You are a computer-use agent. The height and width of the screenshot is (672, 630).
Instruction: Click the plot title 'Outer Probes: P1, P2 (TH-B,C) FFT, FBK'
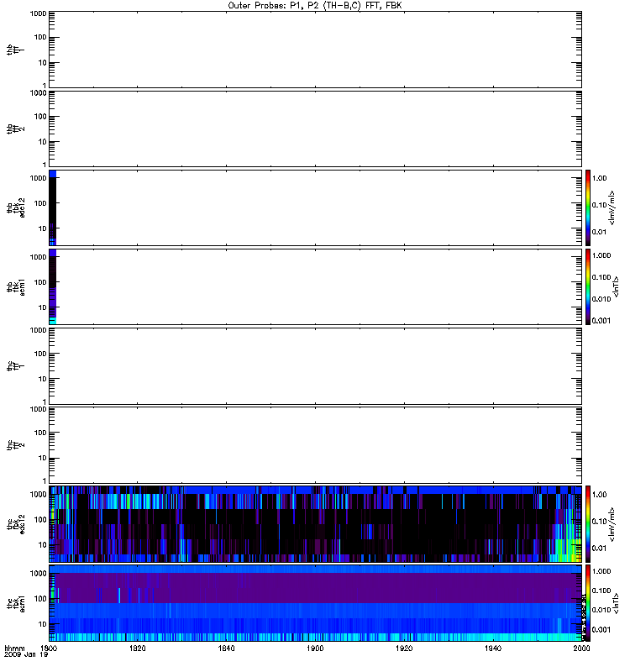(x=315, y=6)
